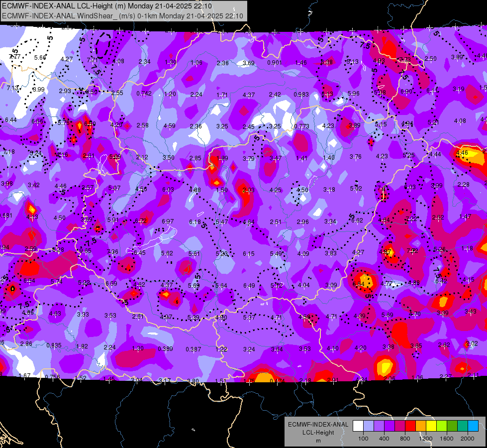Click the wind shear value 6.59

tap(111, 284)
